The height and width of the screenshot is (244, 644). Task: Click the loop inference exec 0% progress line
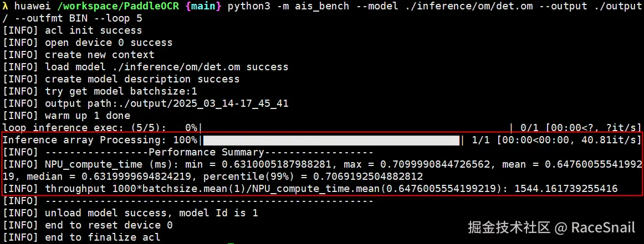point(100,128)
